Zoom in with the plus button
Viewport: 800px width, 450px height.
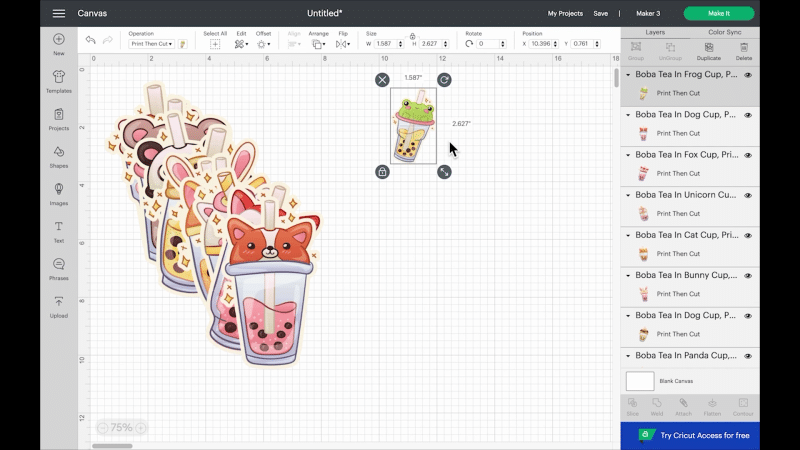(141, 428)
